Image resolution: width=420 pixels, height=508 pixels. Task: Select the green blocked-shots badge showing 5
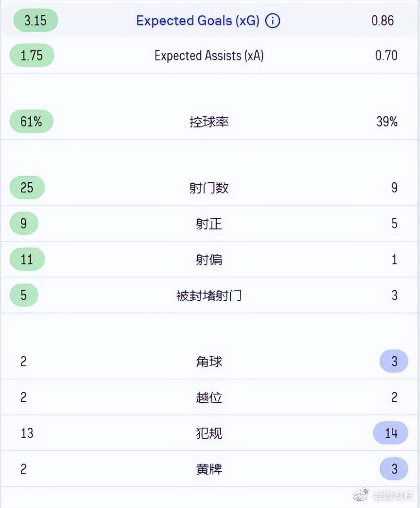click(x=24, y=295)
